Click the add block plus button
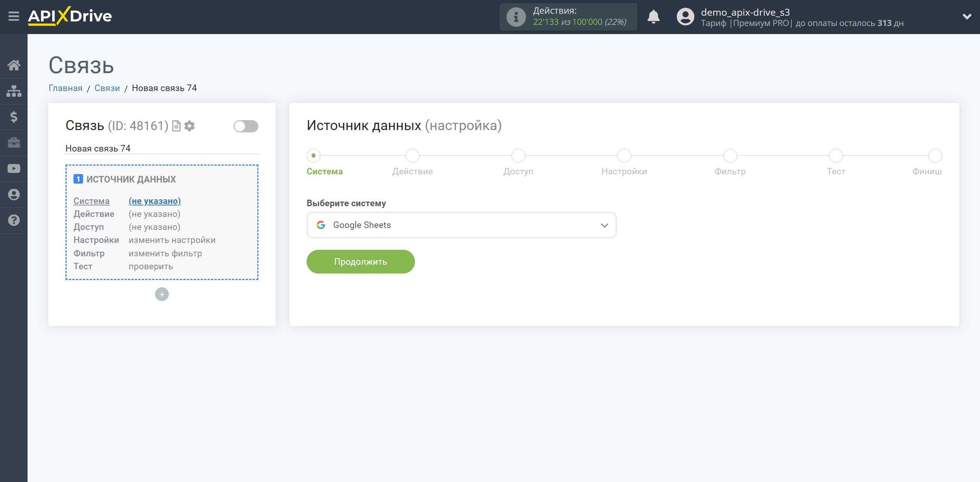Screen dimensions: 980x482 point(162,294)
